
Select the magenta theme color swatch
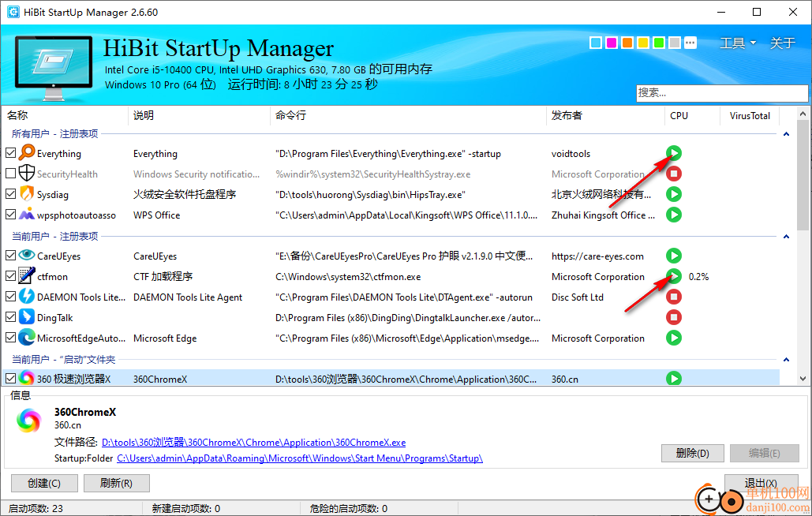612,43
